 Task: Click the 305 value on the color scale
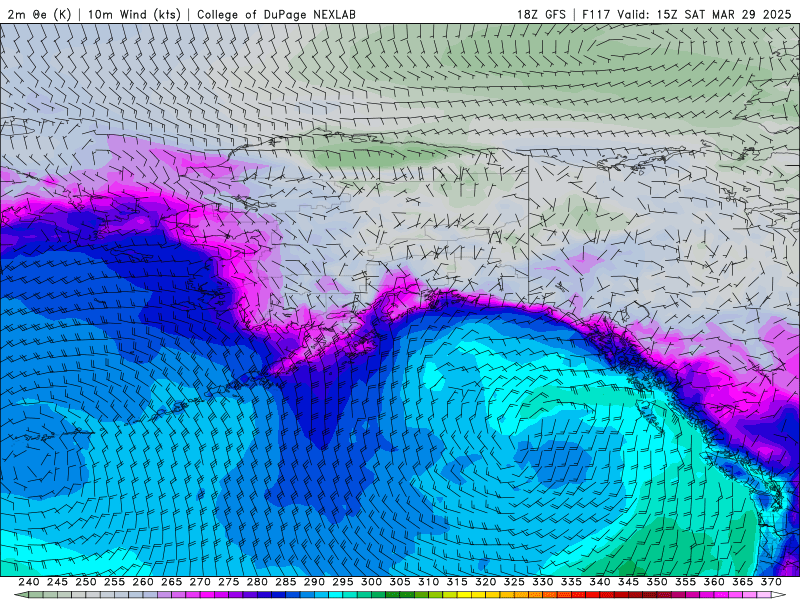tap(400, 582)
